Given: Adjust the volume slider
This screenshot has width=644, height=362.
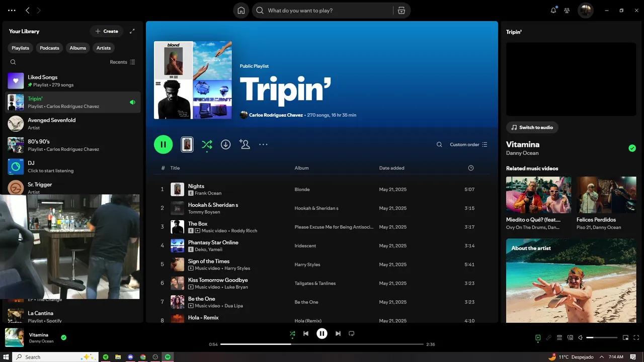Looking at the screenshot, I should pyautogui.click(x=602, y=337).
